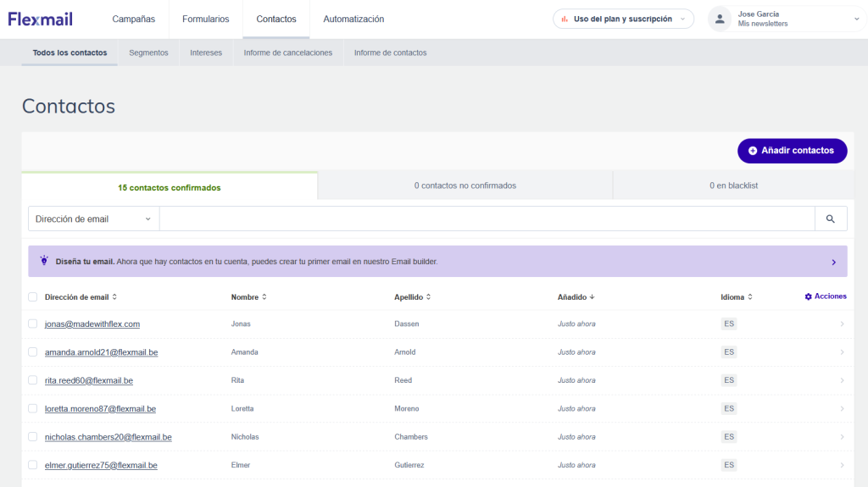The height and width of the screenshot is (487, 868).
Task: Show 0 en blacklist tab
Action: pos(733,185)
